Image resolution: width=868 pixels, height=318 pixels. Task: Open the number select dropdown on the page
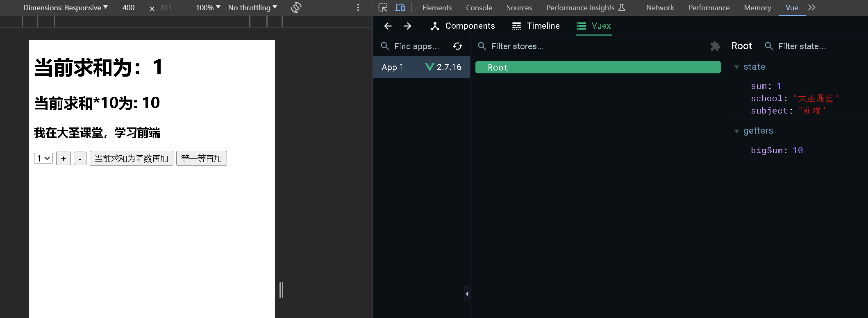[43, 158]
